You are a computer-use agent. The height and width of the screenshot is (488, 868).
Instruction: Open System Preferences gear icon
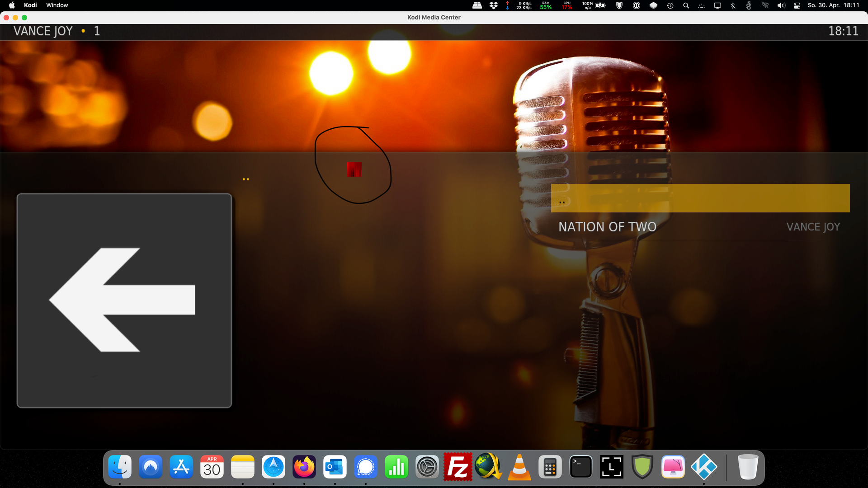coord(427,467)
